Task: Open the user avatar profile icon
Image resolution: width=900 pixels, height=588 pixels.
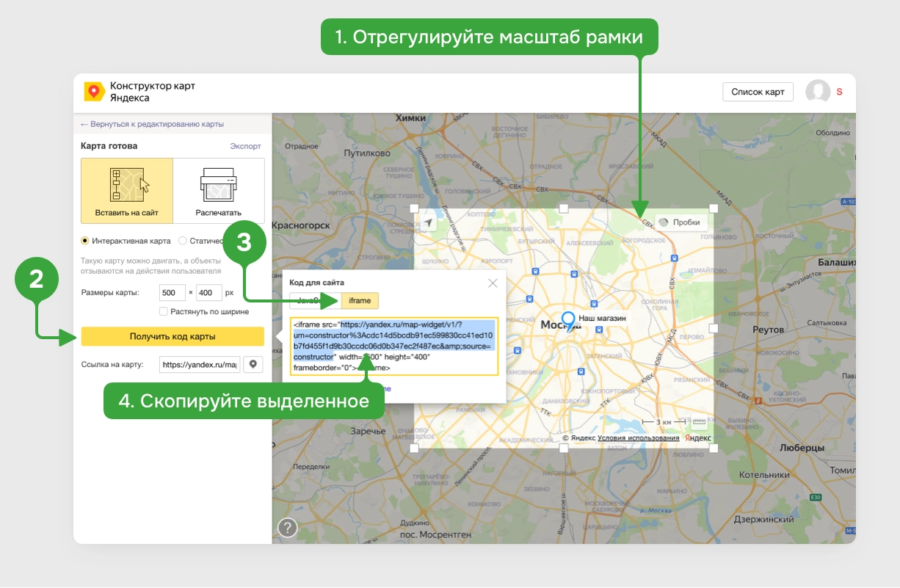Action: click(818, 92)
